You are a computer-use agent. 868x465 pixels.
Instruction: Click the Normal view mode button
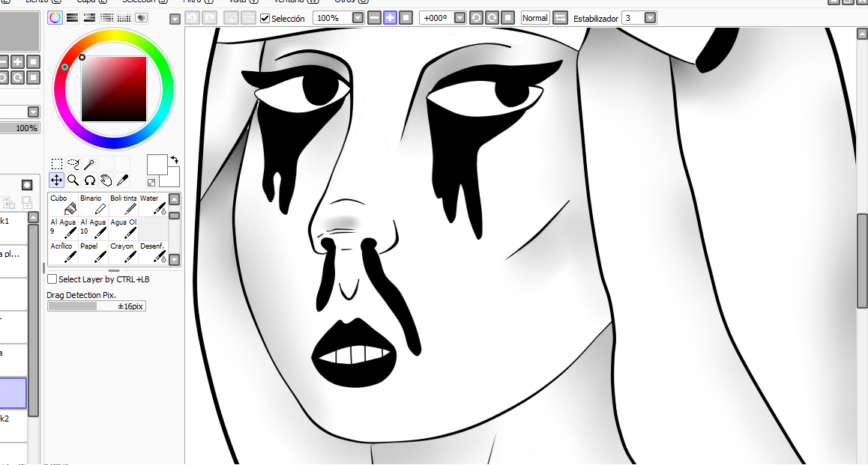point(534,18)
